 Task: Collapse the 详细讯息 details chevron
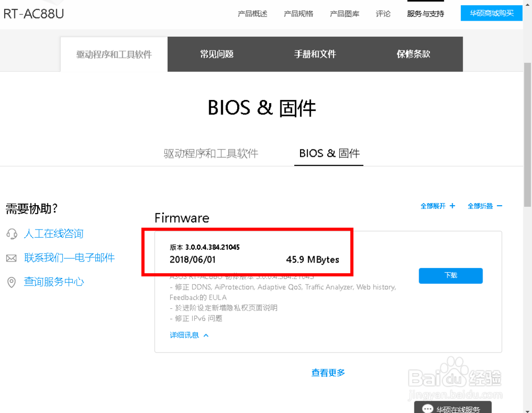pos(206,335)
